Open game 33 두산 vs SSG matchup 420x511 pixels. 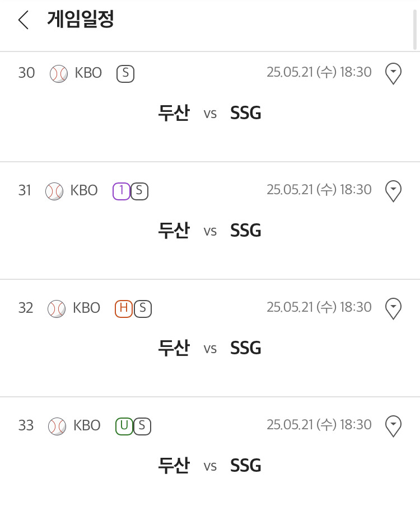pyautogui.click(x=209, y=466)
